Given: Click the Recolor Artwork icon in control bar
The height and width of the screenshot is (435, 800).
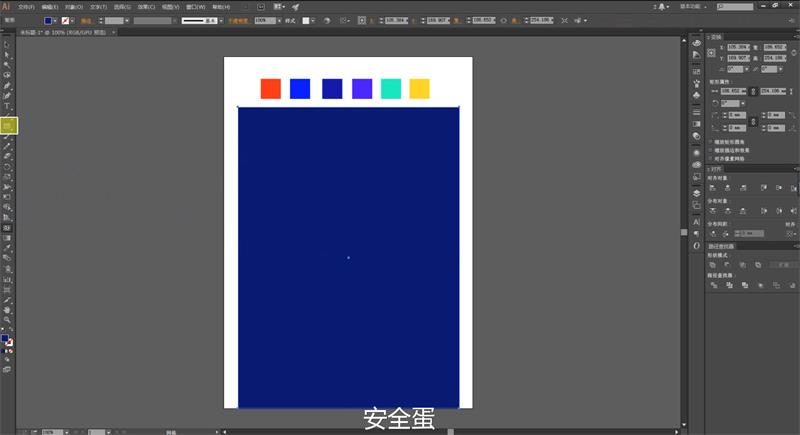Looking at the screenshot, I should click(327, 20).
